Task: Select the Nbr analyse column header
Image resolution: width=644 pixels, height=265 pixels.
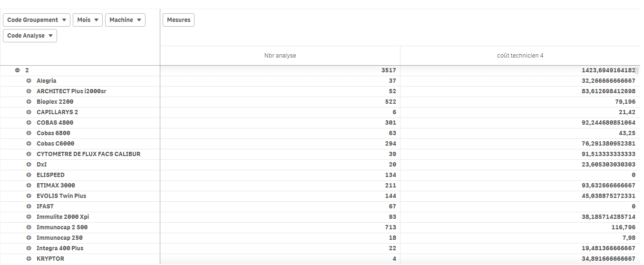Action: [x=280, y=56]
